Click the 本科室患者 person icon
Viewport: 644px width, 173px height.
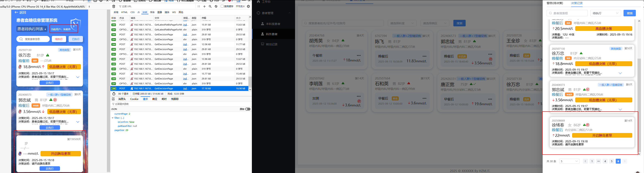point(263,24)
